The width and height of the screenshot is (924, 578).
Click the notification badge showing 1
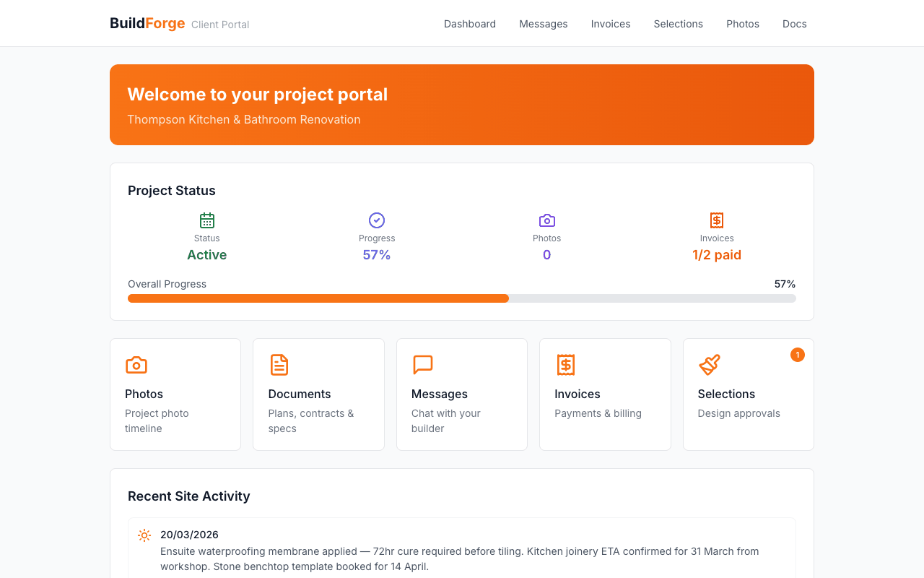click(x=797, y=355)
